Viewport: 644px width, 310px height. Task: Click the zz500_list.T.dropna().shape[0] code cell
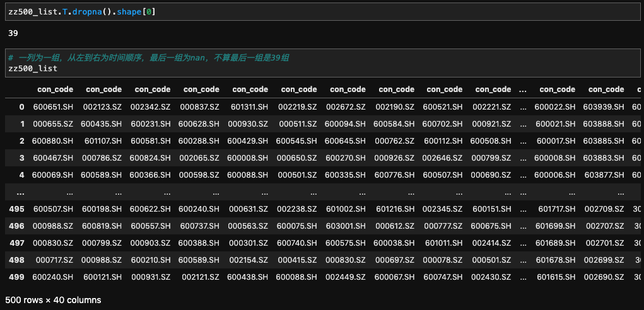pos(322,13)
